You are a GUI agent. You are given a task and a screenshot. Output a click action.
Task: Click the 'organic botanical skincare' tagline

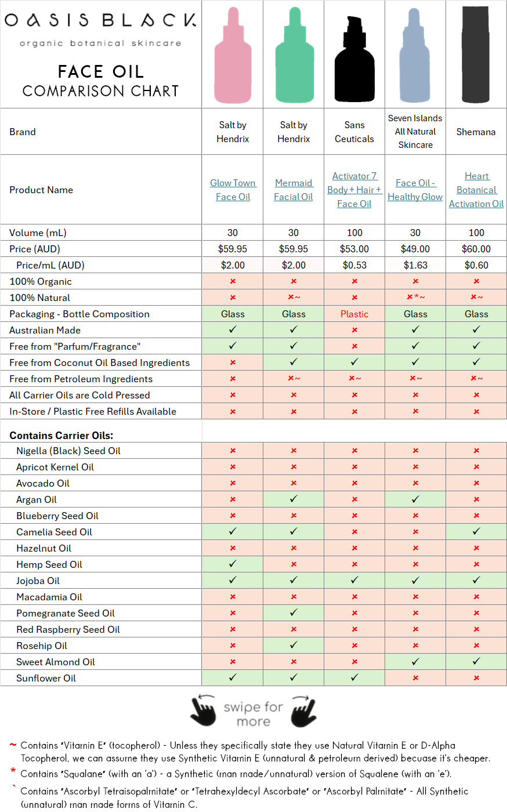click(x=100, y=43)
